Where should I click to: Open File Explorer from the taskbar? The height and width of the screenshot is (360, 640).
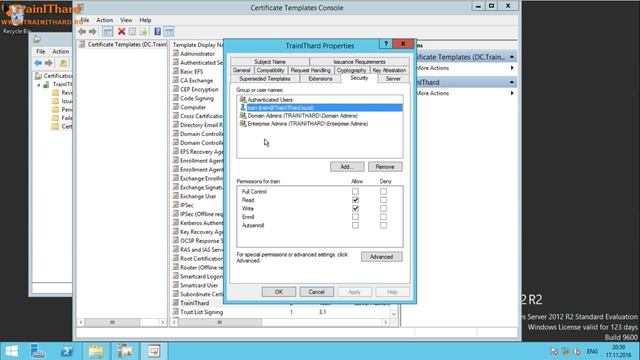[x=96, y=351]
